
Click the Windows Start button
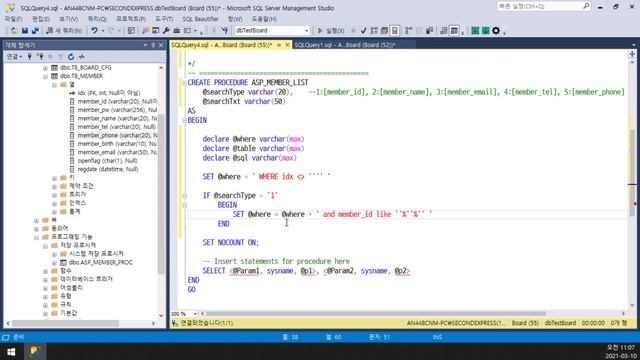11,351
